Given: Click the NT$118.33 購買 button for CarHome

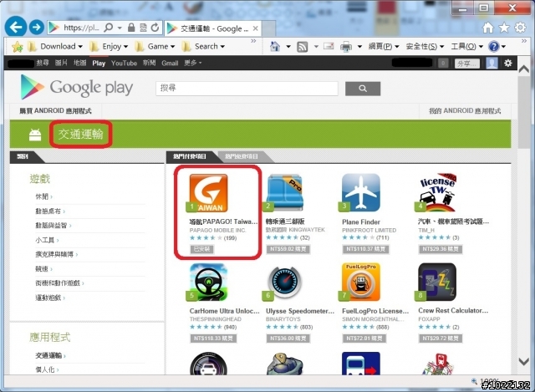Looking at the screenshot, I should pyautogui.click(x=213, y=339).
